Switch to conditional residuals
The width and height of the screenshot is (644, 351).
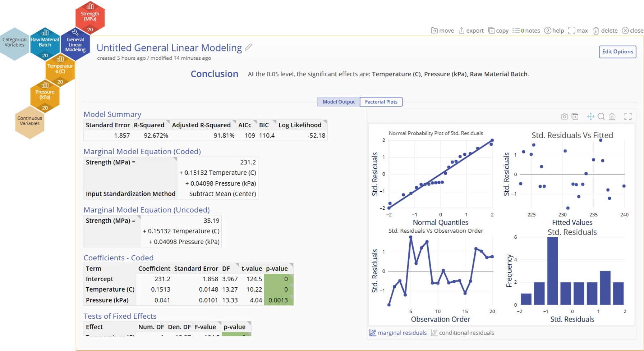pyautogui.click(x=463, y=333)
